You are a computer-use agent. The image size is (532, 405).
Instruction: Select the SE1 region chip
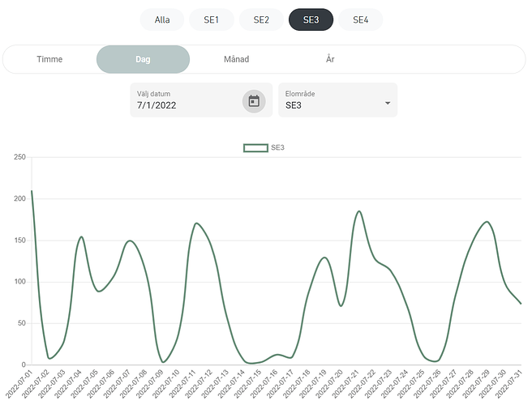(212, 19)
